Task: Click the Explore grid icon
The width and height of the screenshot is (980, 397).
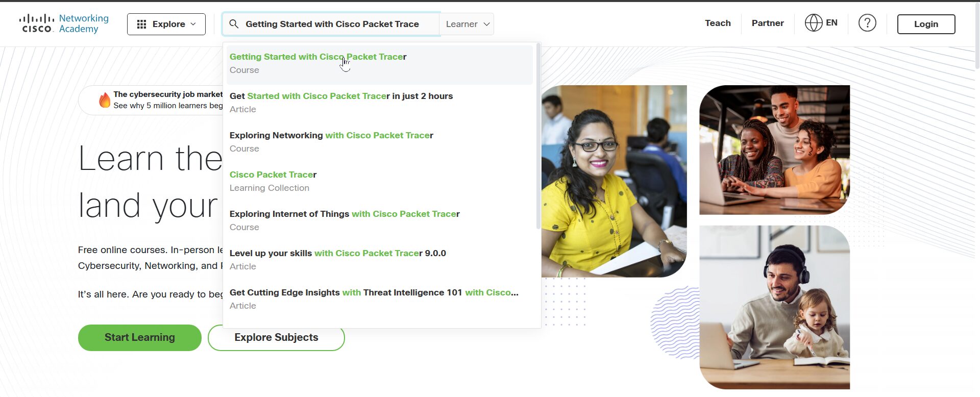Action: click(142, 24)
